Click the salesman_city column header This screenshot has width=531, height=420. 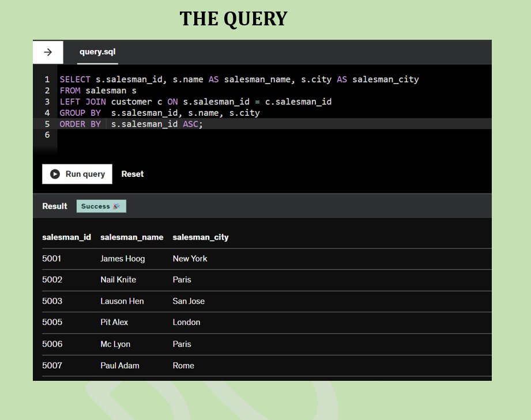click(x=201, y=237)
